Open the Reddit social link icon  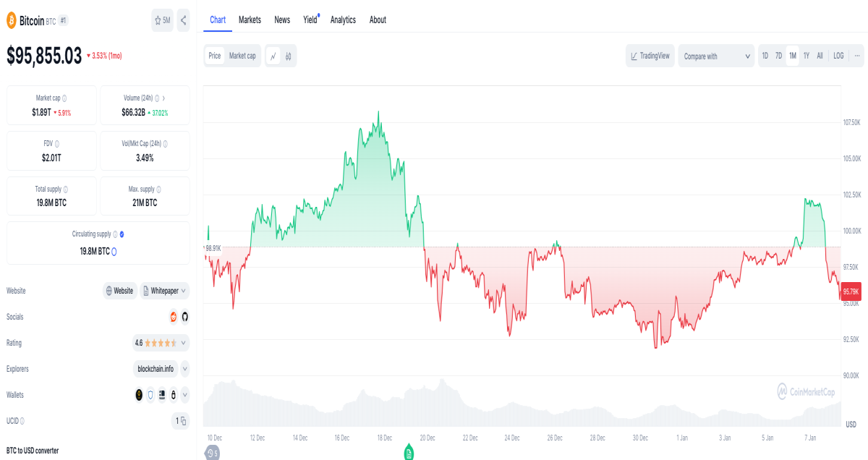point(173,317)
